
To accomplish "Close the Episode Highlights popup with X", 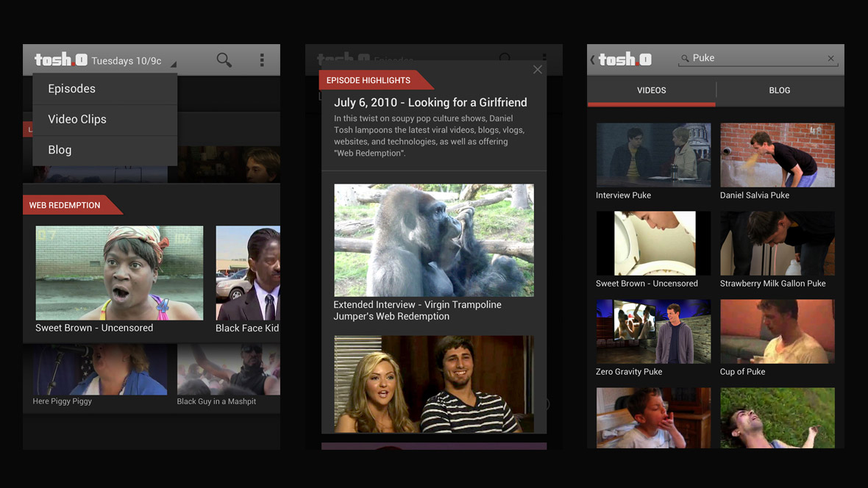I will click(x=538, y=70).
